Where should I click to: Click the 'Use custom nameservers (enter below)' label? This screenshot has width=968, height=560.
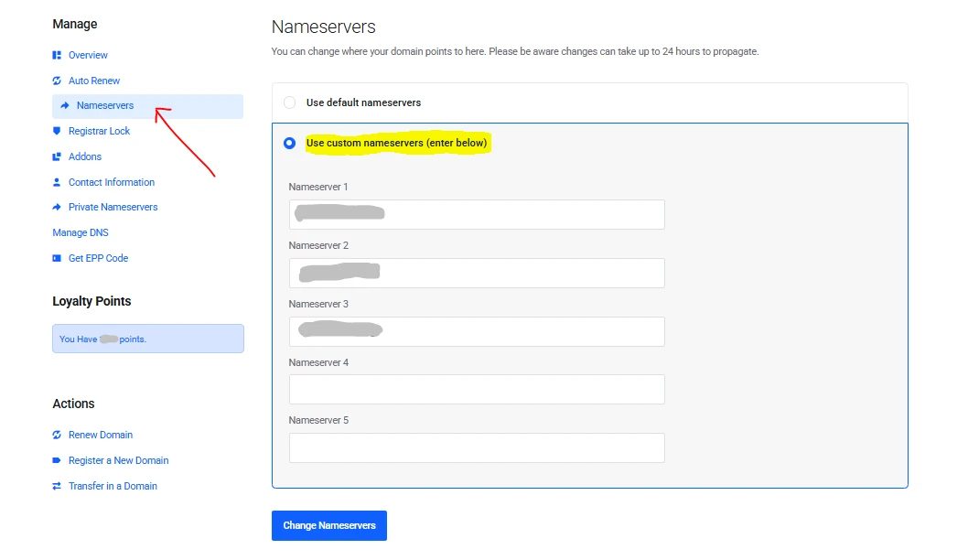coord(396,144)
